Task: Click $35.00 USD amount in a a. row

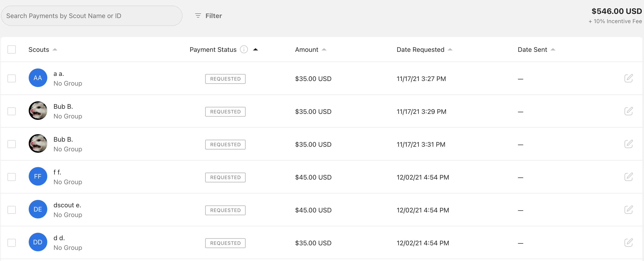Action: coord(313,79)
